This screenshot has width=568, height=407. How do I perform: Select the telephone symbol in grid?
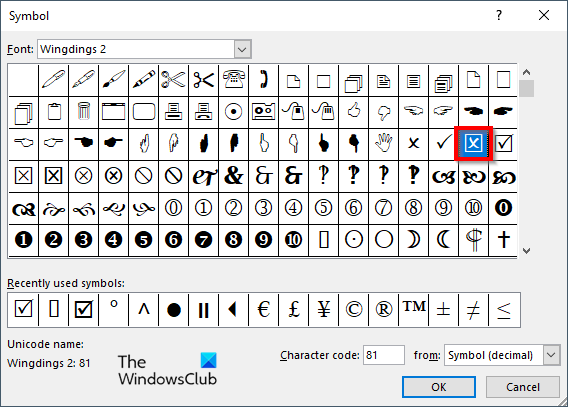pos(234,80)
